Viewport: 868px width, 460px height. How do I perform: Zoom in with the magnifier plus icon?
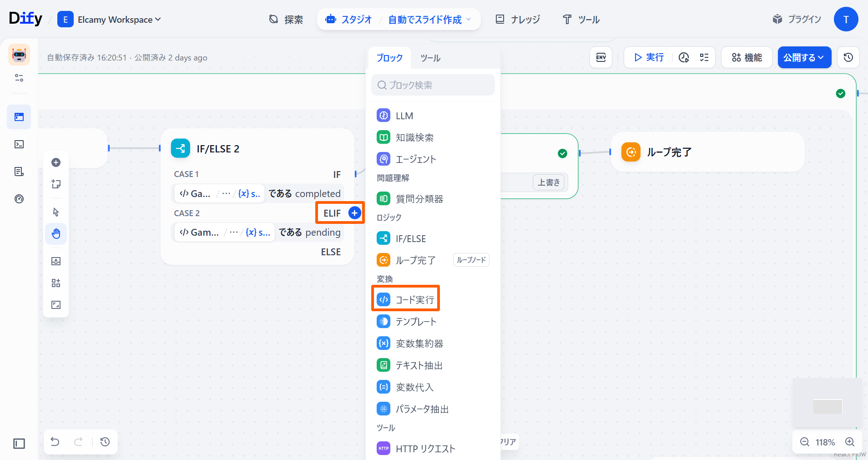[849, 442]
